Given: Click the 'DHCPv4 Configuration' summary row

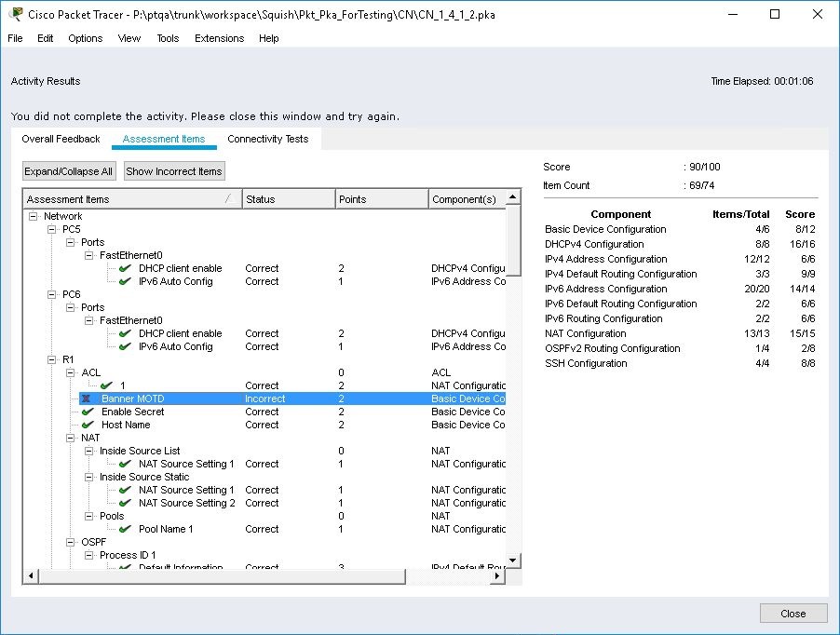Looking at the screenshot, I should [680, 244].
